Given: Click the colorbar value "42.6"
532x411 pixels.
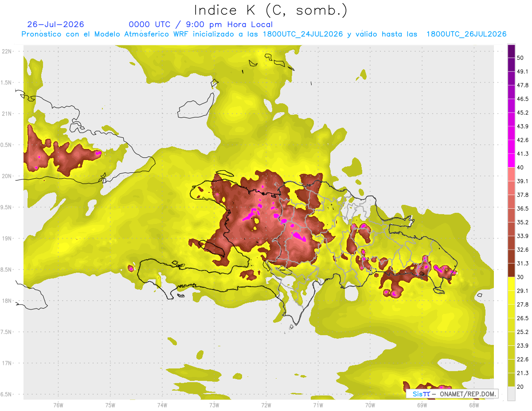Looking at the screenshot, I should pos(523,140).
